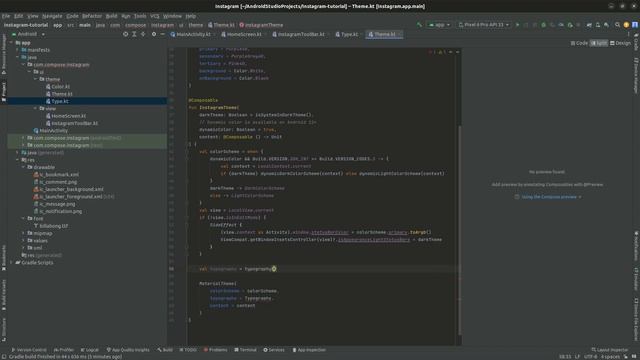The width and height of the screenshot is (640, 360).
Task: Click InstagramTheme breadcrumb in navigation bar
Action: [261, 25]
